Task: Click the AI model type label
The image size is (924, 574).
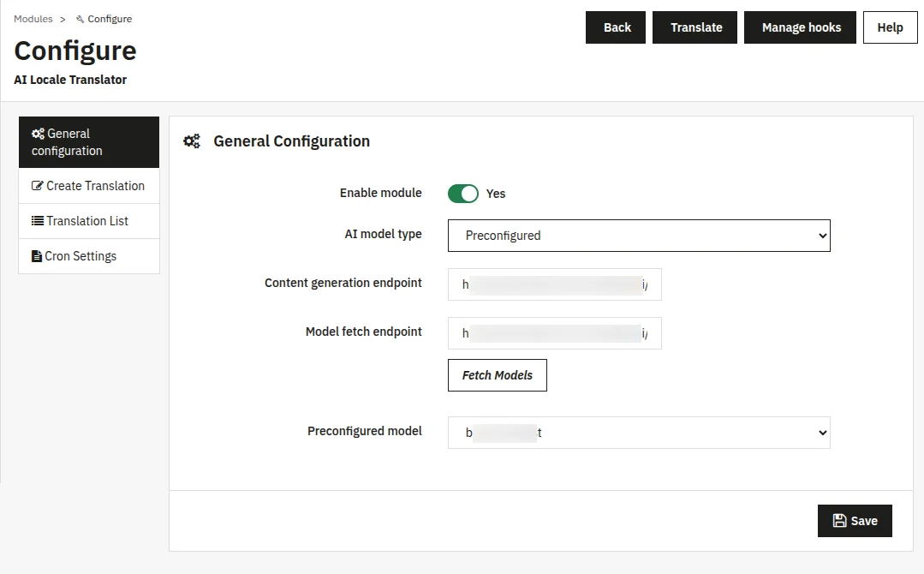Action: (x=383, y=234)
